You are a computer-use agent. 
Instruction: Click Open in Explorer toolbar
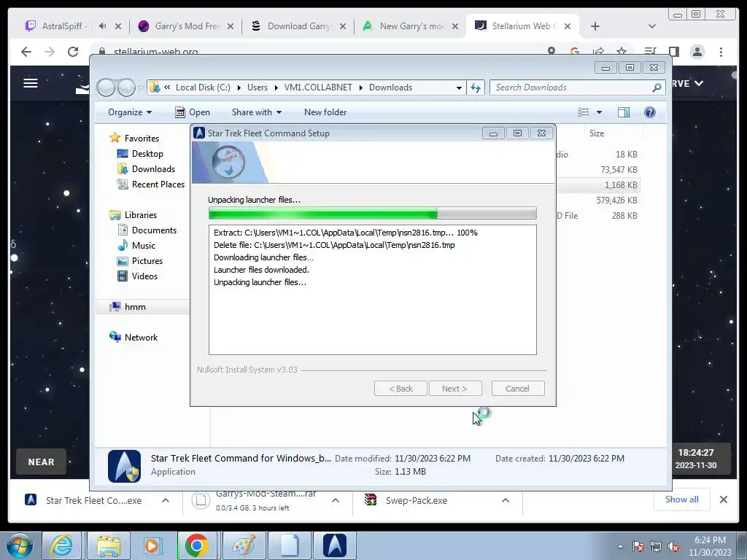[x=193, y=112]
